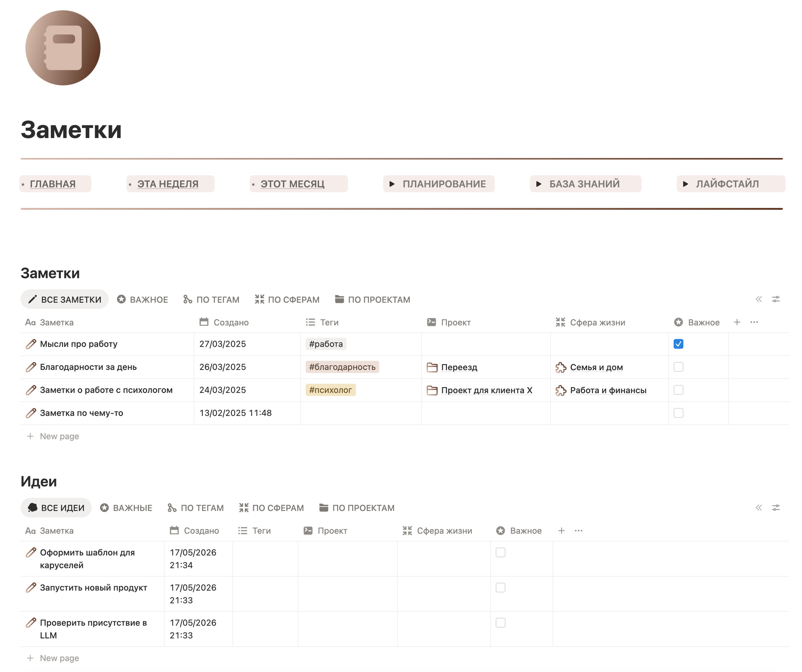
Task: Open view settings sliders in Идеи database
Action: coord(776,508)
